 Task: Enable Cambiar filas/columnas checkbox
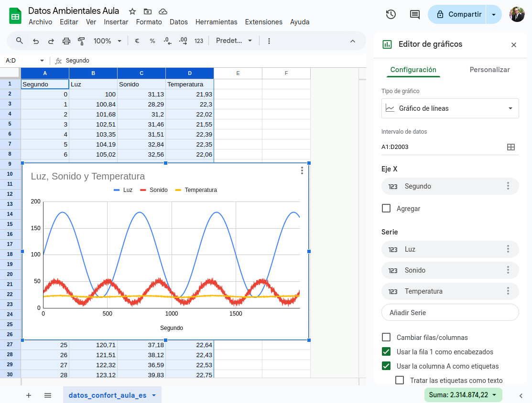click(x=386, y=338)
